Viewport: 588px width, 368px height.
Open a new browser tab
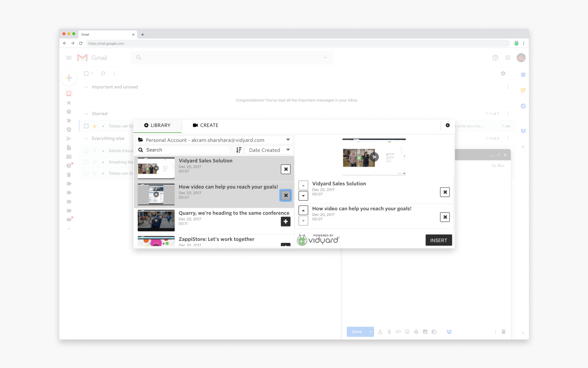pyautogui.click(x=142, y=34)
